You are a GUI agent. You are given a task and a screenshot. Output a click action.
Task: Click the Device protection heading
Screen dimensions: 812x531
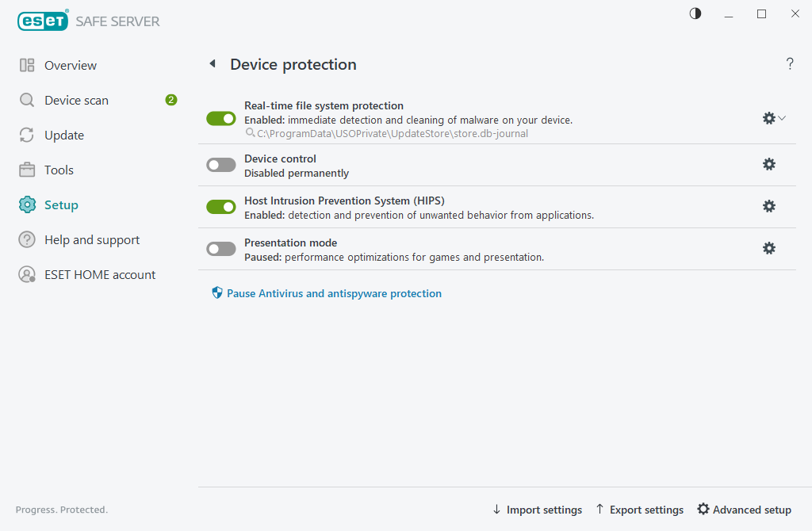tap(293, 64)
